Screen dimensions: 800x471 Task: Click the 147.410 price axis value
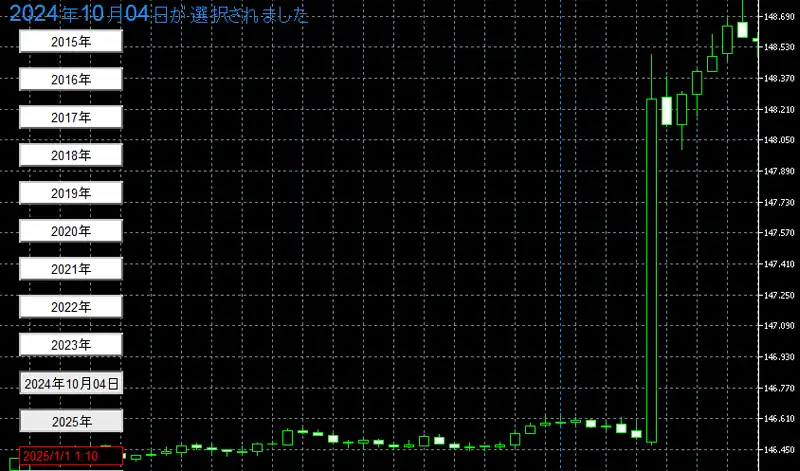point(779,264)
